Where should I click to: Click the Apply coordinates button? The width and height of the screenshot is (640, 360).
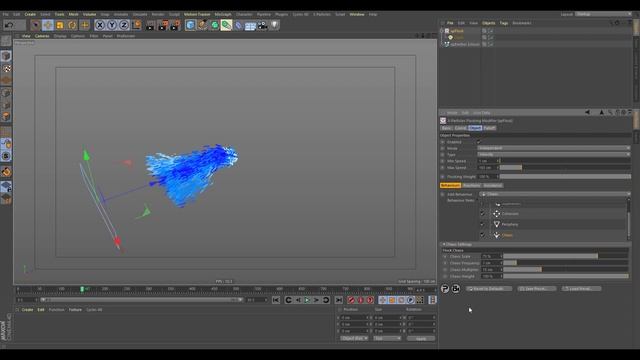[421, 338]
